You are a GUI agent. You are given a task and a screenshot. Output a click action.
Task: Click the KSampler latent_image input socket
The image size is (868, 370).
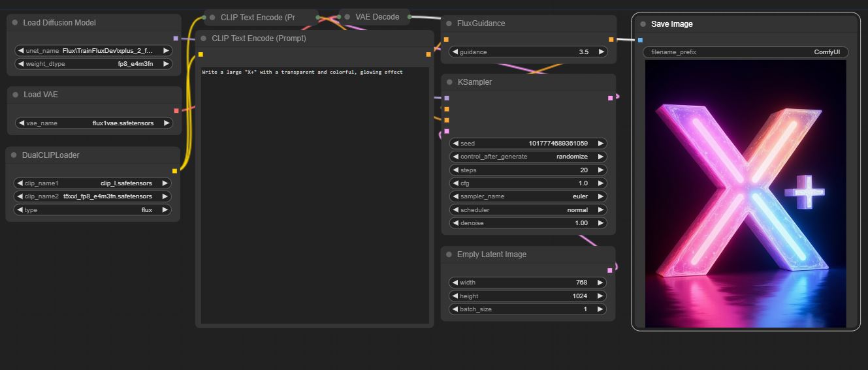pyautogui.click(x=447, y=131)
